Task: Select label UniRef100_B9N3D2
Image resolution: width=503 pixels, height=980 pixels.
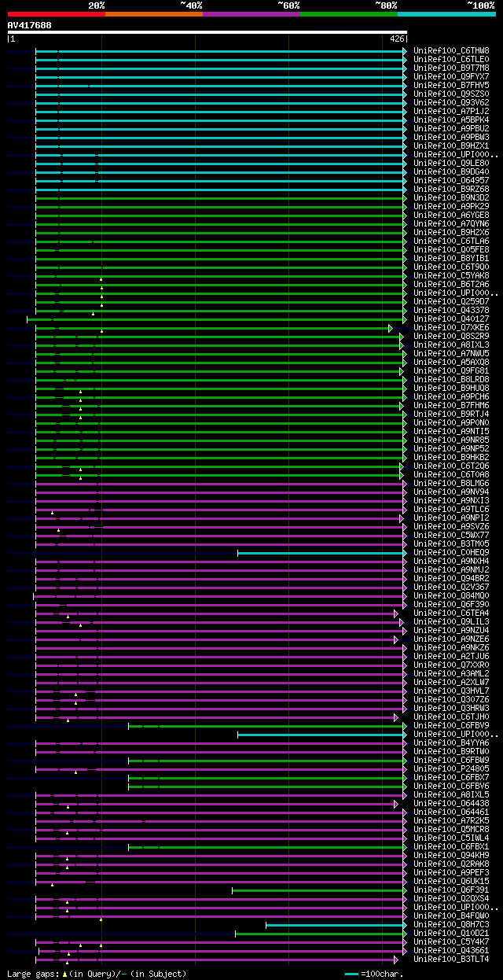Action: [451, 198]
